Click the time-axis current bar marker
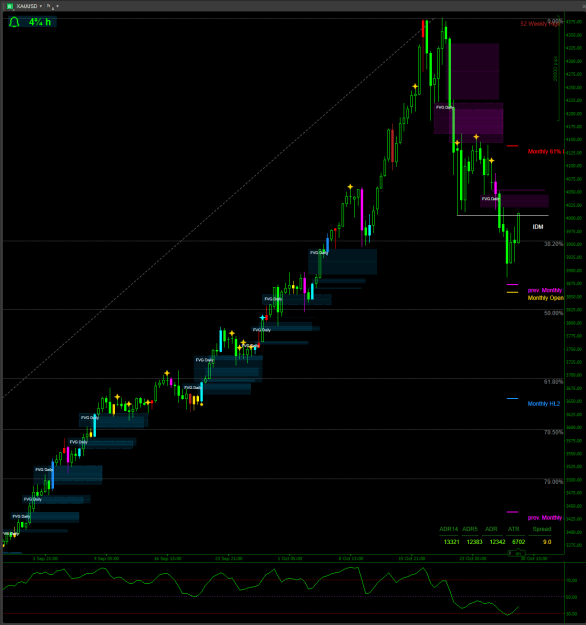 (517, 553)
